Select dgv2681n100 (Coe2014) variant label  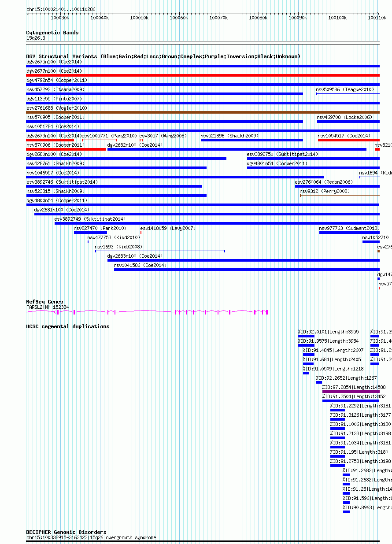point(62,210)
